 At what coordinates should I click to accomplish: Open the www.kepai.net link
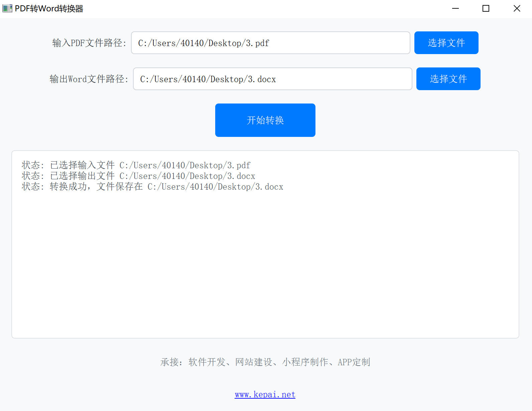(x=265, y=395)
